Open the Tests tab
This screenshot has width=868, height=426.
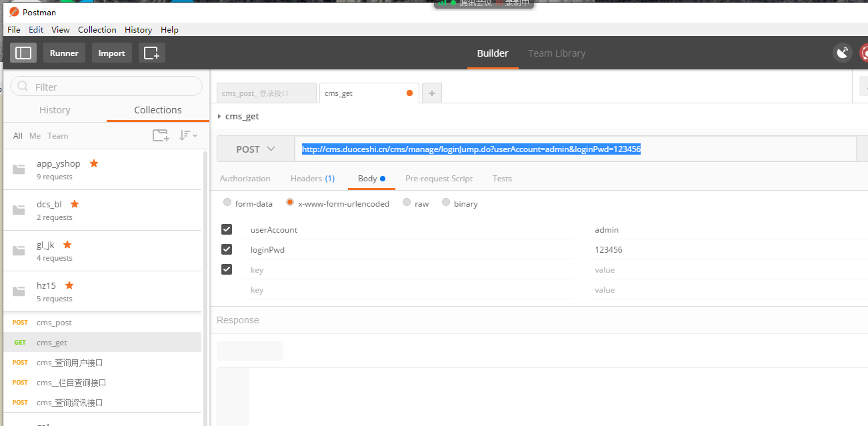click(x=502, y=178)
